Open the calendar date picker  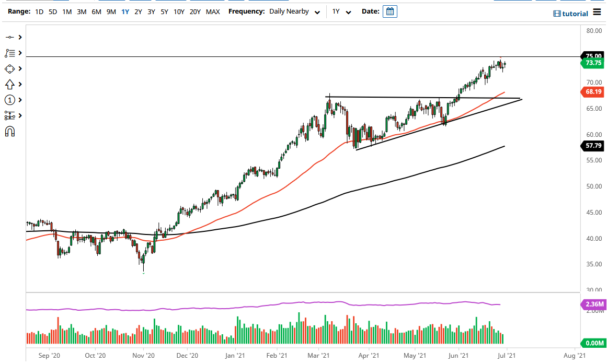pos(390,11)
